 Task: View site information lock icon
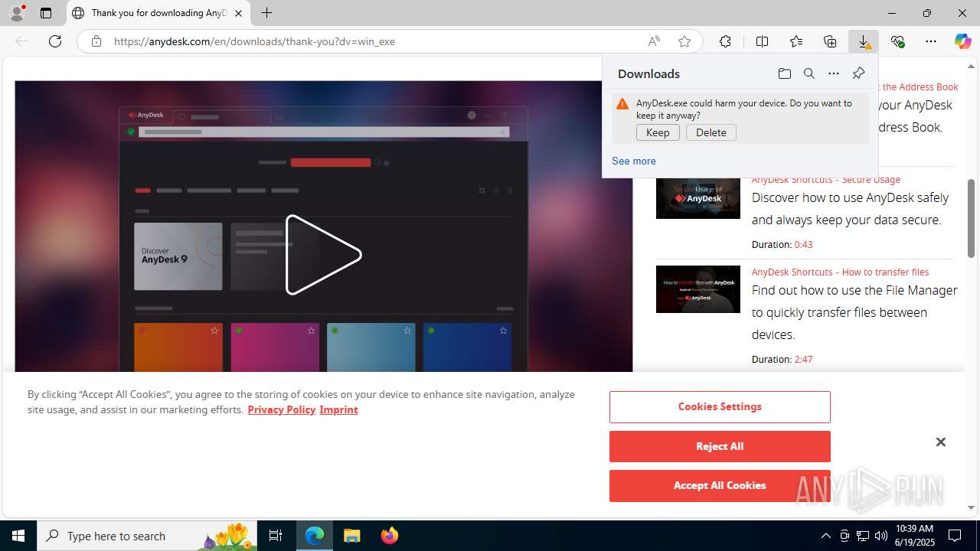(x=96, y=41)
